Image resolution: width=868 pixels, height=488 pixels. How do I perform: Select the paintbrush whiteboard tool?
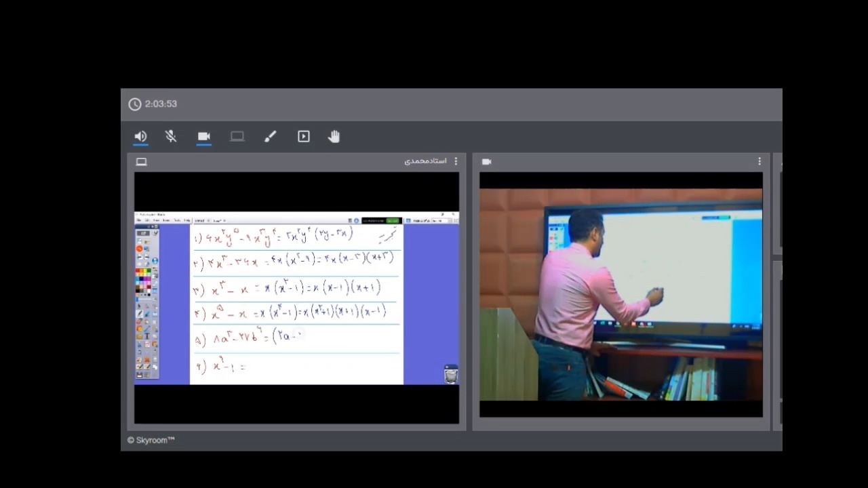click(x=270, y=136)
